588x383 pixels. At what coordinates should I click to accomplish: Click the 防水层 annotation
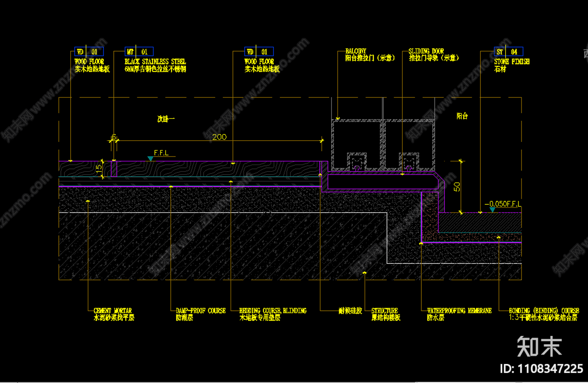[436, 318]
